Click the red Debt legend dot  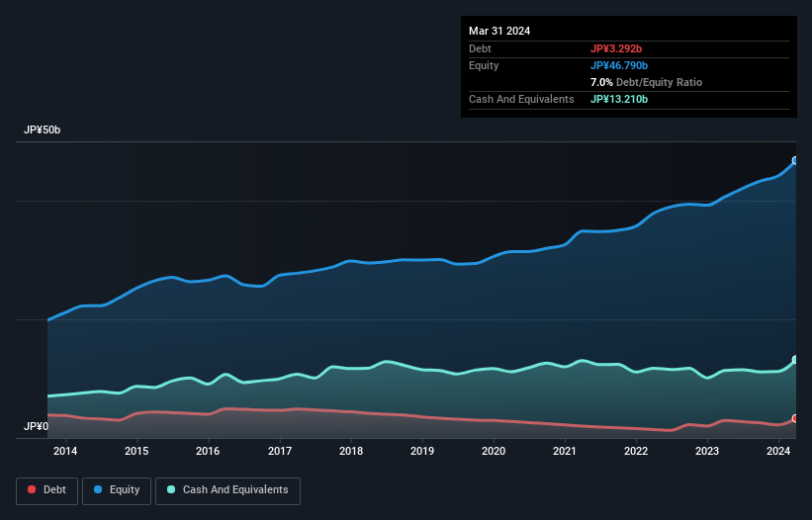point(32,489)
